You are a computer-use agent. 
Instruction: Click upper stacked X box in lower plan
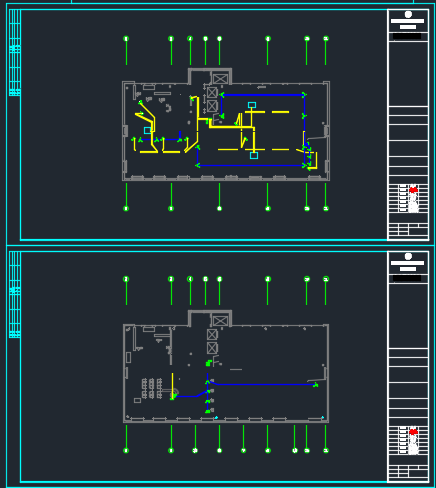pyautogui.click(x=212, y=334)
